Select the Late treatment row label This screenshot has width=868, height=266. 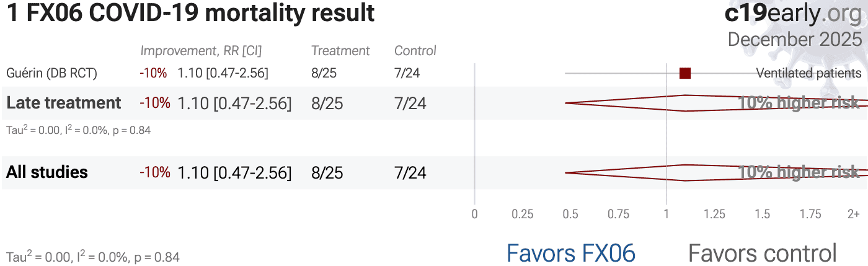pyautogui.click(x=64, y=103)
